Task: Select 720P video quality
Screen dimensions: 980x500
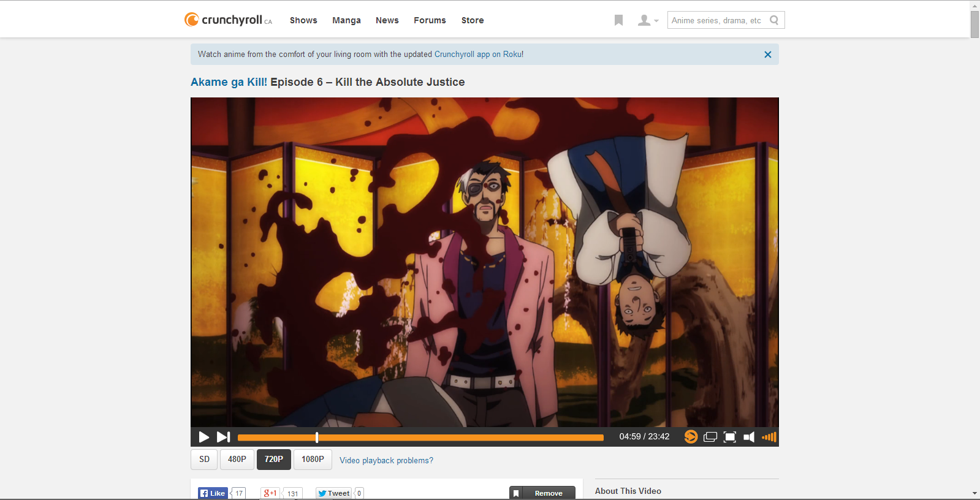Action: coord(274,460)
